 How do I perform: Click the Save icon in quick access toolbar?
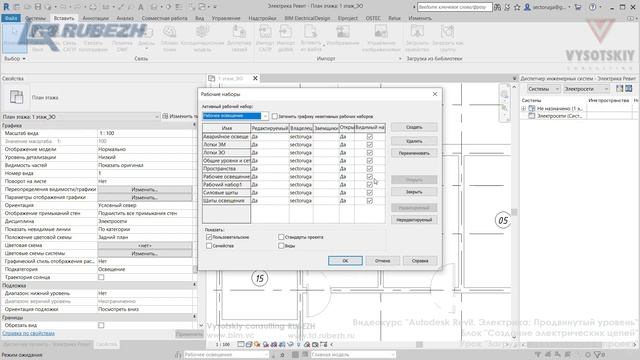[38, 7]
